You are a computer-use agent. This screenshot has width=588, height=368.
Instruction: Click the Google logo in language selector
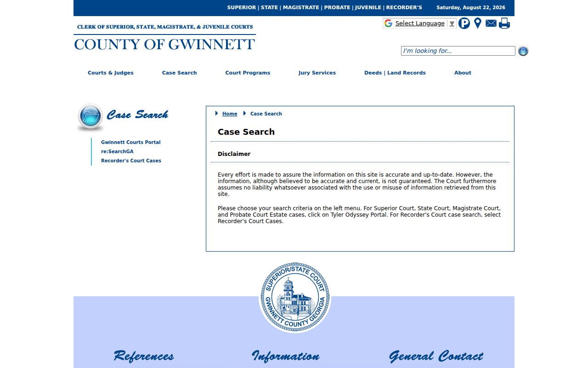click(x=389, y=23)
